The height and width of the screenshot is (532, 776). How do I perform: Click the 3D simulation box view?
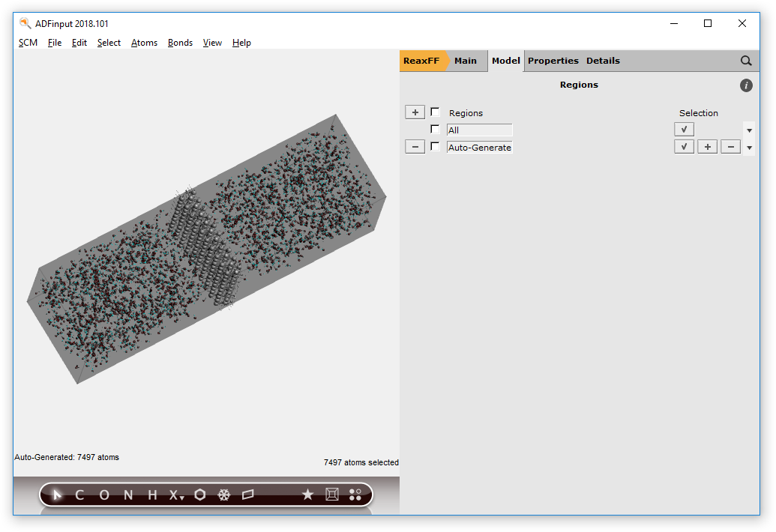point(206,249)
